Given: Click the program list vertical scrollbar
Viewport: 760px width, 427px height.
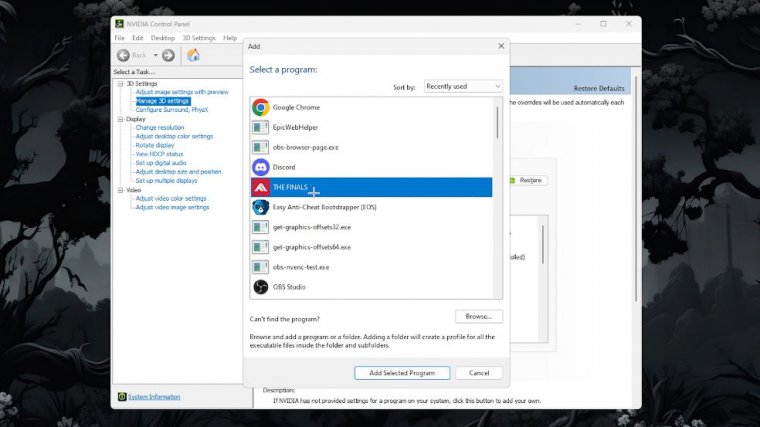Looking at the screenshot, I should pyautogui.click(x=497, y=120).
